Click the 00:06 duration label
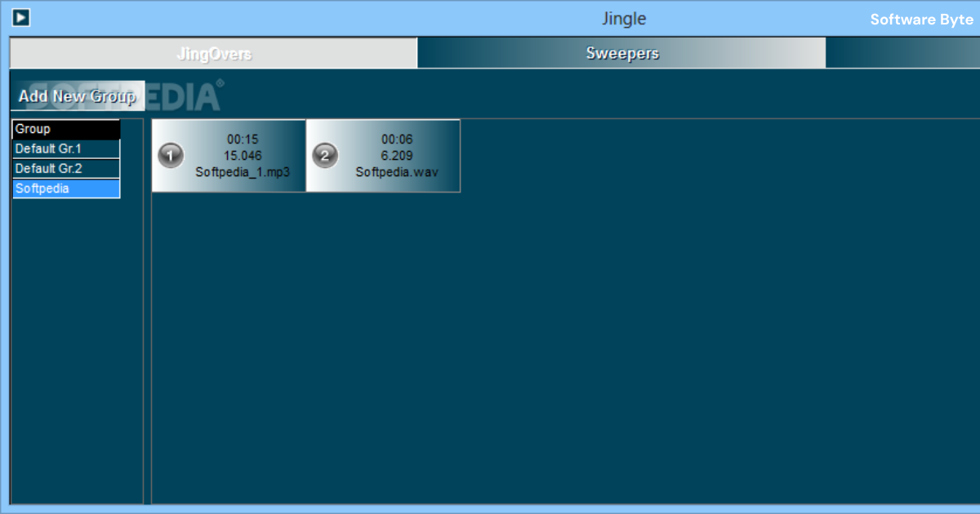Image resolution: width=980 pixels, height=514 pixels. click(x=397, y=140)
